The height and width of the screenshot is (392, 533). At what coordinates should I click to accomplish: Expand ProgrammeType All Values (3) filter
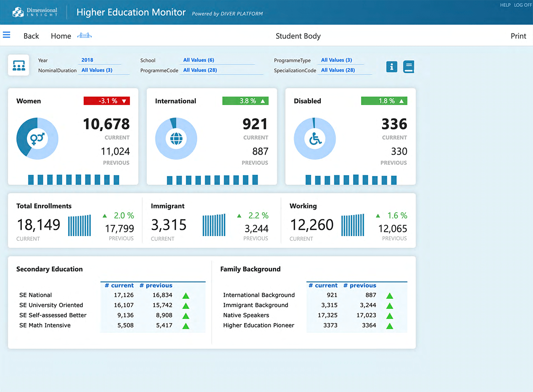point(336,60)
